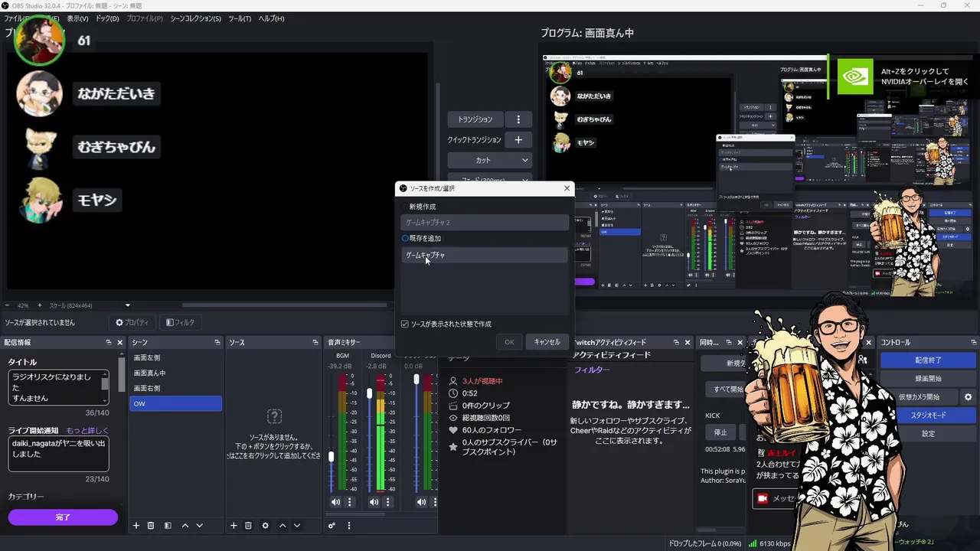Move scene down with arrow icon
This screenshot has width=980, height=551.
(x=200, y=526)
